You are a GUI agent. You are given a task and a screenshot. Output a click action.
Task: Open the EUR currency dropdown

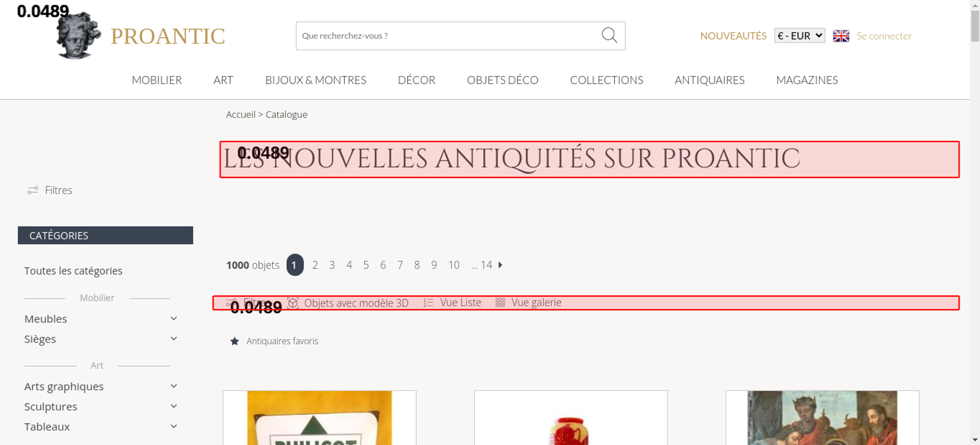pos(799,36)
